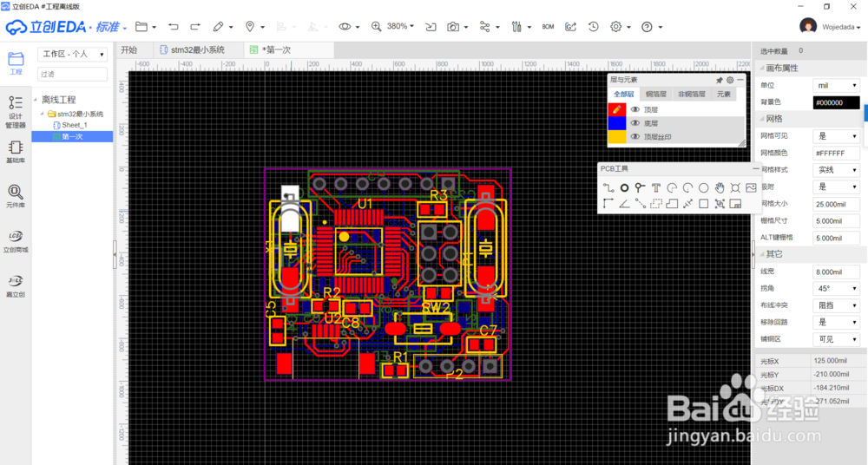Switch to the 铜箔层 tab

click(656, 94)
